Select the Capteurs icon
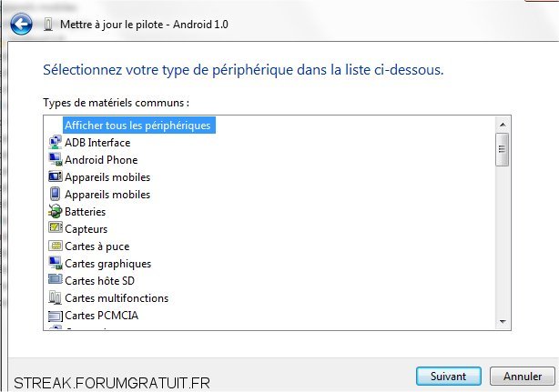Screen dimensions: 559x392 click(55, 228)
